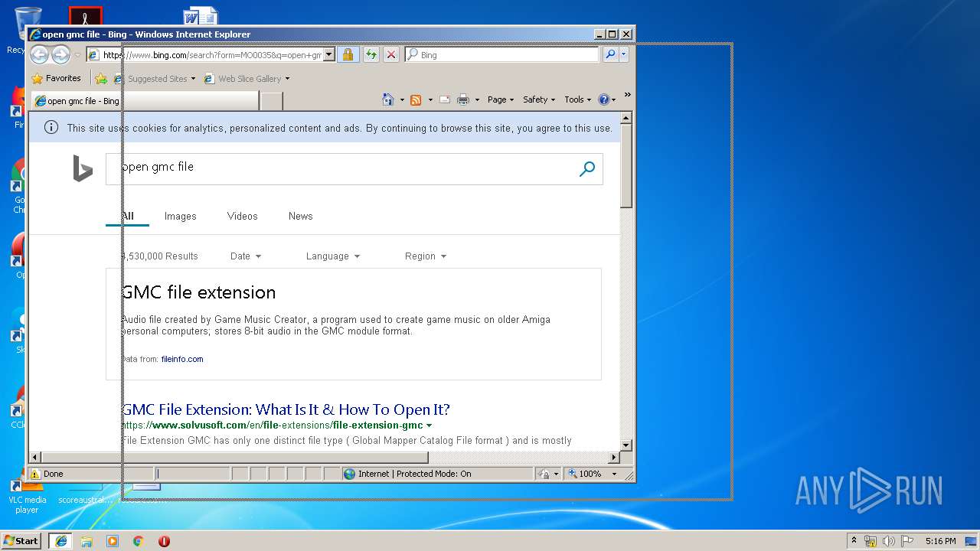This screenshot has width=980, height=551.
Task: Switch to the Images tab
Action: click(181, 217)
